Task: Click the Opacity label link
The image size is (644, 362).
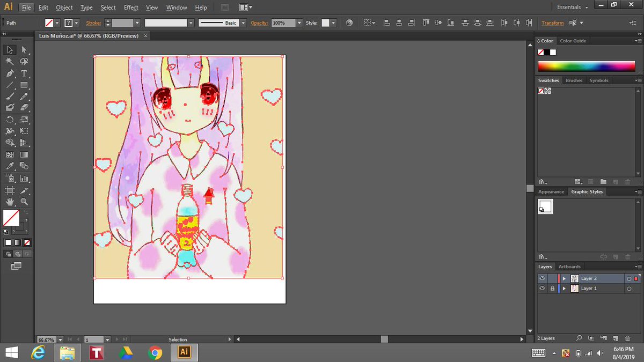Action: tap(259, 23)
